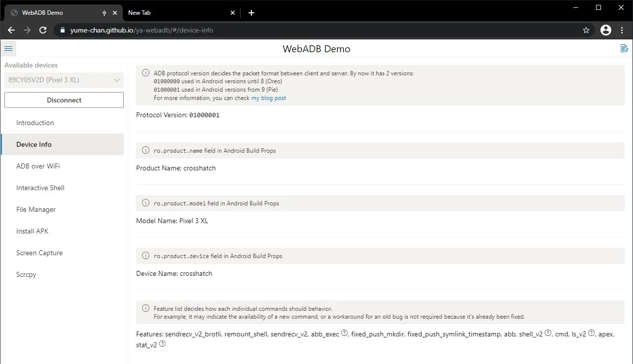Viewport: 633px width, 364px height.
Task: Unpin the WebADB Demo tab
Action: pyautogui.click(x=104, y=12)
